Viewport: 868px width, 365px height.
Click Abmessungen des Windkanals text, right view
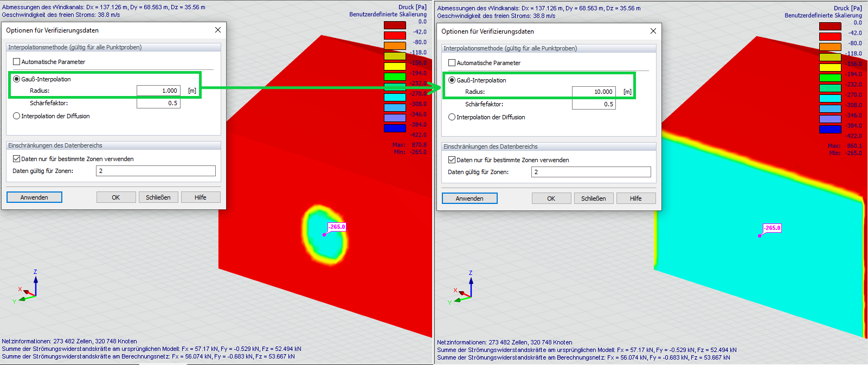[x=539, y=8]
